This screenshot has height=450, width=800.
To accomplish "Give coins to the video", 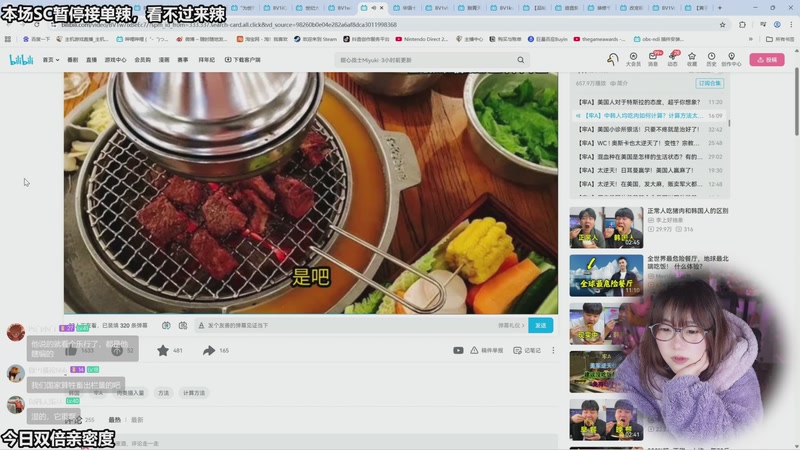I will pos(117,351).
